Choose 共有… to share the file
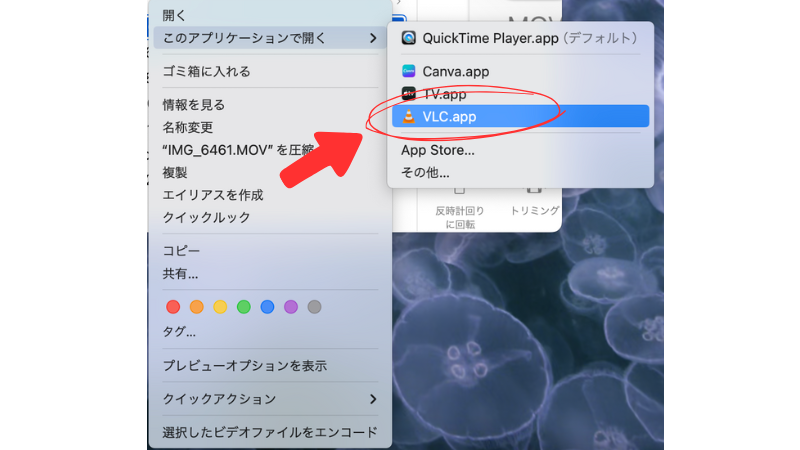This screenshot has height=450, width=800. tap(270, 274)
